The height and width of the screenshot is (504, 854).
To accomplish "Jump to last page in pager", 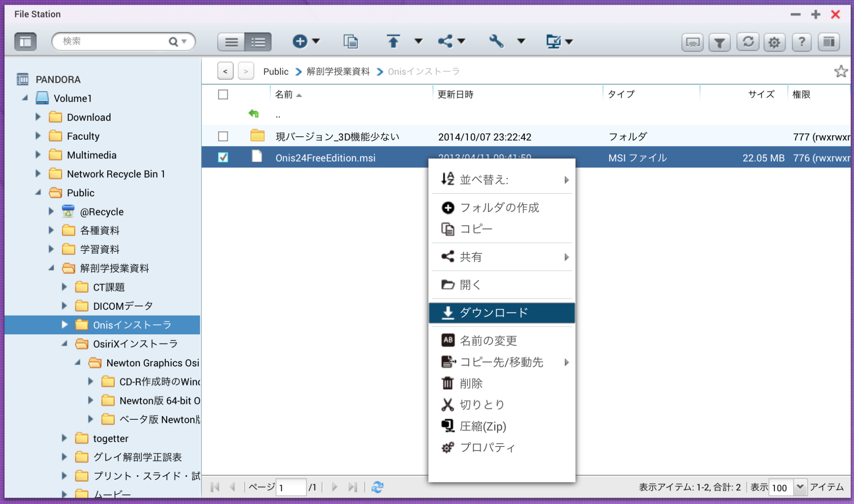I will tap(353, 487).
